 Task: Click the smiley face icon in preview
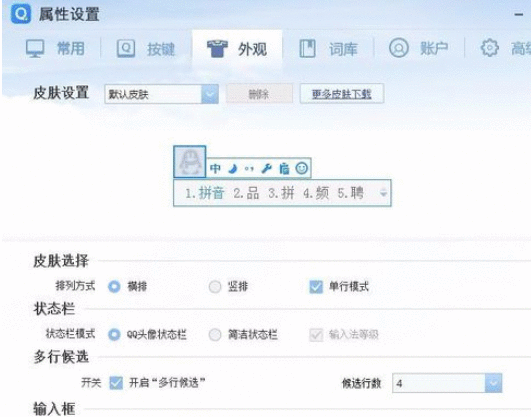tap(301, 168)
